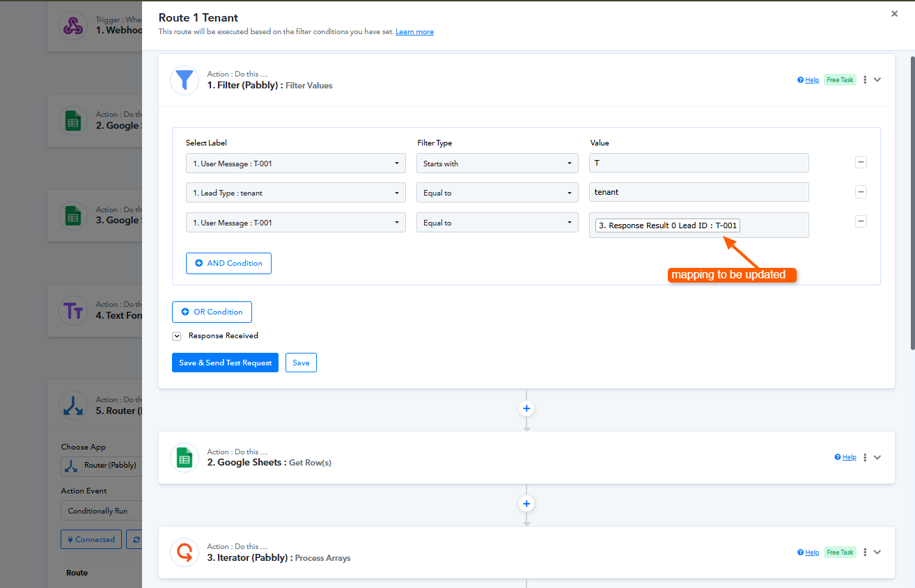The image size is (915, 588).
Task: Click the Value field with Response Result Lead ID
Action: (699, 225)
